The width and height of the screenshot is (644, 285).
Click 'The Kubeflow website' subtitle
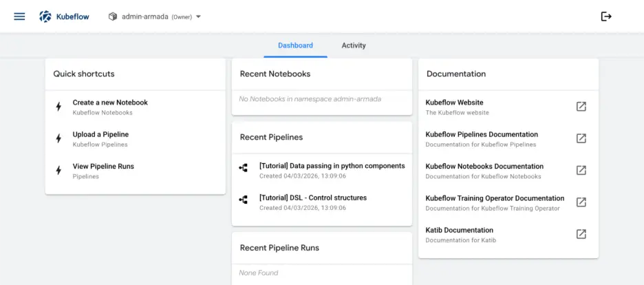tap(457, 112)
